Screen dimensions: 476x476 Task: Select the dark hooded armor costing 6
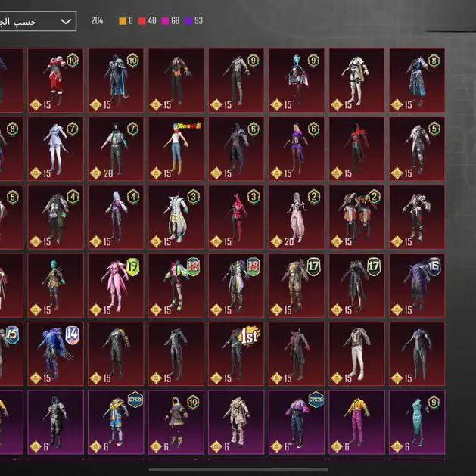coord(55,422)
